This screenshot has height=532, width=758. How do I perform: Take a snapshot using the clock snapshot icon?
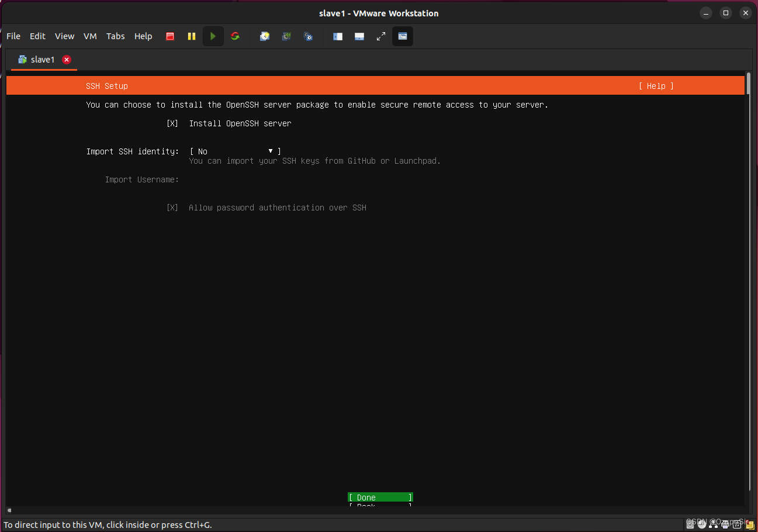click(x=265, y=36)
